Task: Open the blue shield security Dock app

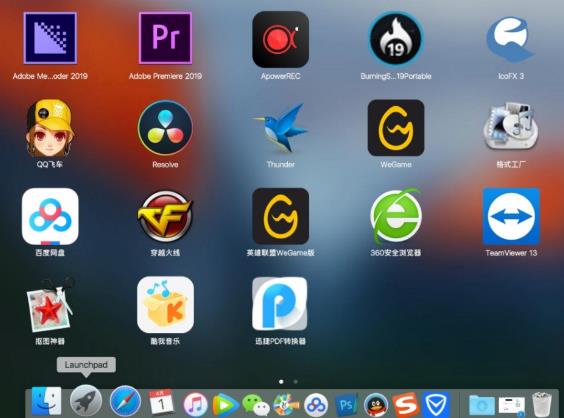Action: (x=436, y=405)
